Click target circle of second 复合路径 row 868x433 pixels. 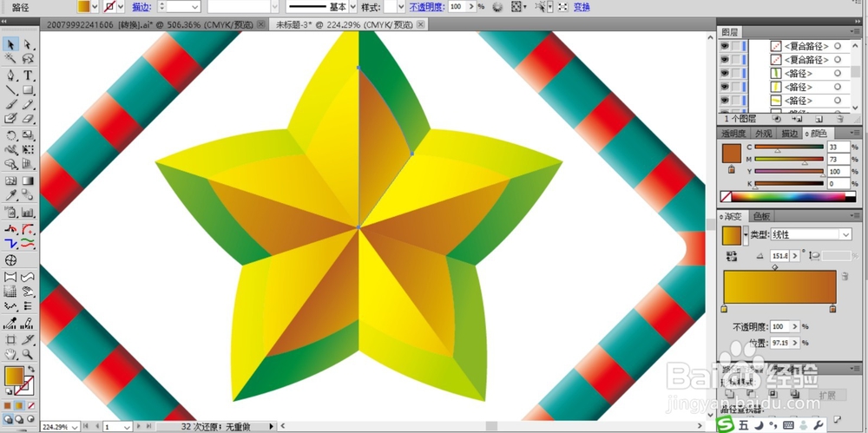tap(838, 60)
